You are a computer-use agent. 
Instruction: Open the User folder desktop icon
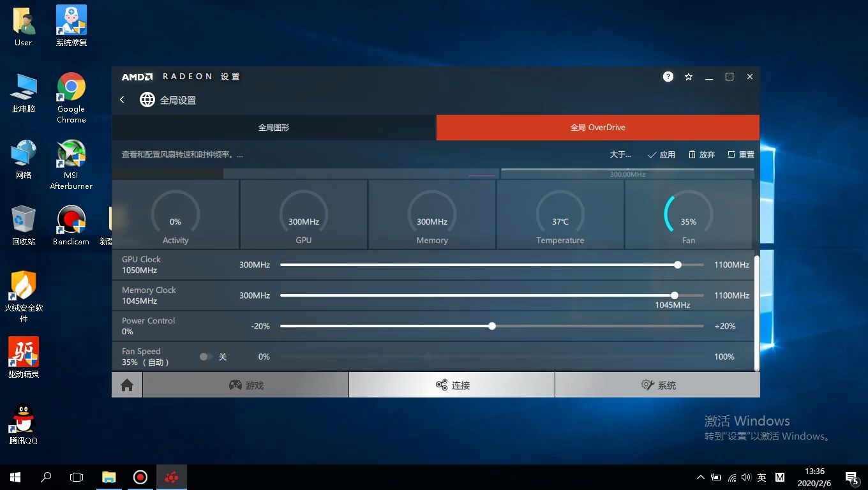[24, 27]
